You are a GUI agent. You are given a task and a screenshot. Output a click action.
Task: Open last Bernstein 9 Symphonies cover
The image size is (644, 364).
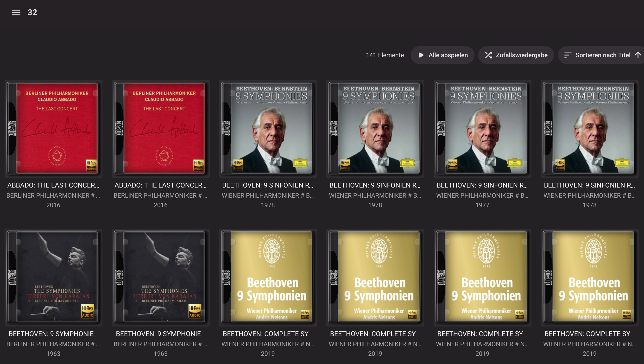(589, 128)
